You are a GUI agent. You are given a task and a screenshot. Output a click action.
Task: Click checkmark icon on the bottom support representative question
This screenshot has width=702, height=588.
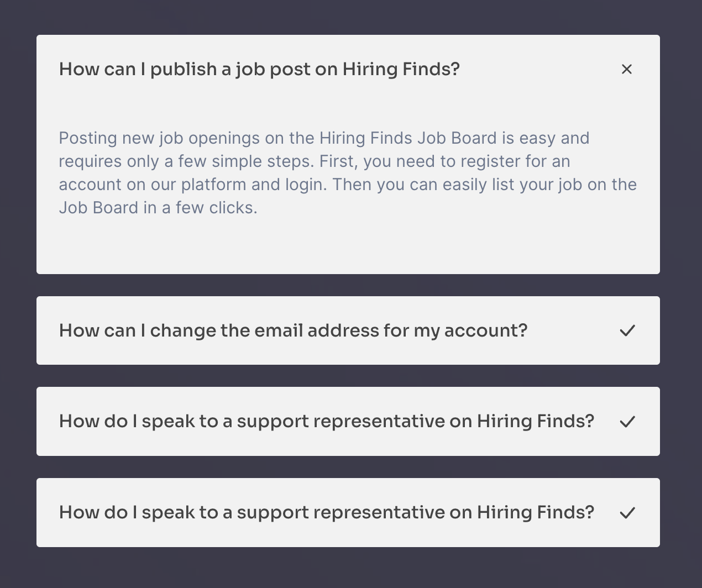[627, 513]
